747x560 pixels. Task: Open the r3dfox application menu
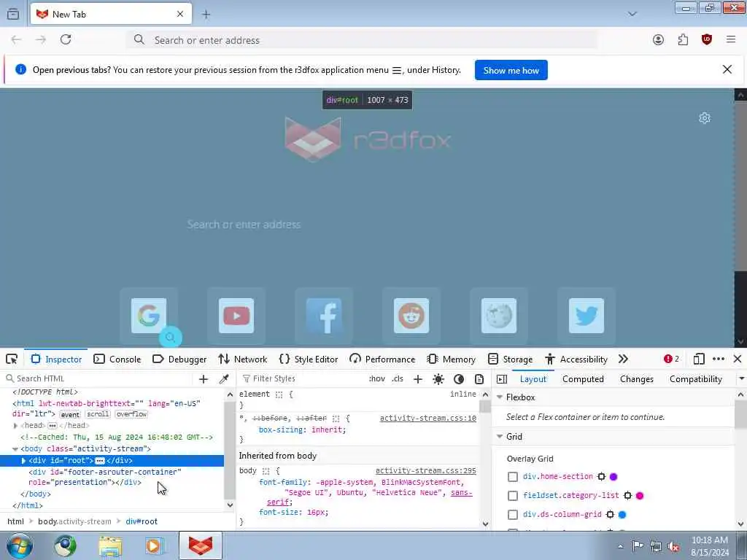click(731, 40)
